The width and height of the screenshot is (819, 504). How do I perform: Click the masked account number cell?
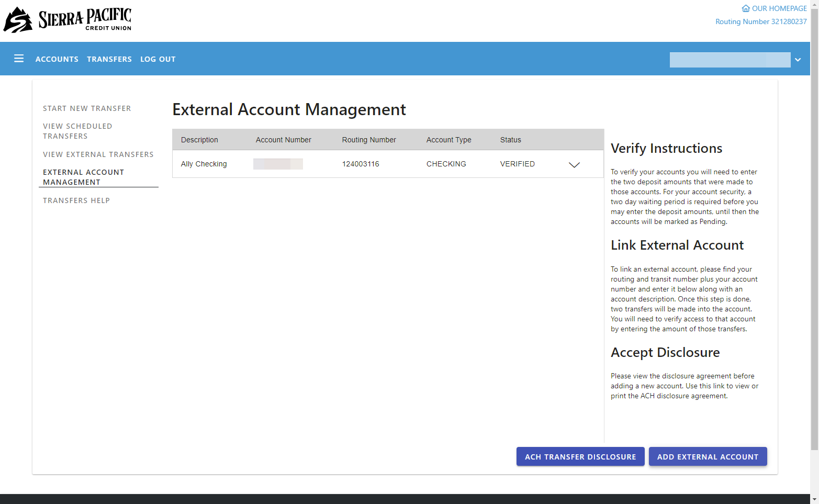pos(278,164)
